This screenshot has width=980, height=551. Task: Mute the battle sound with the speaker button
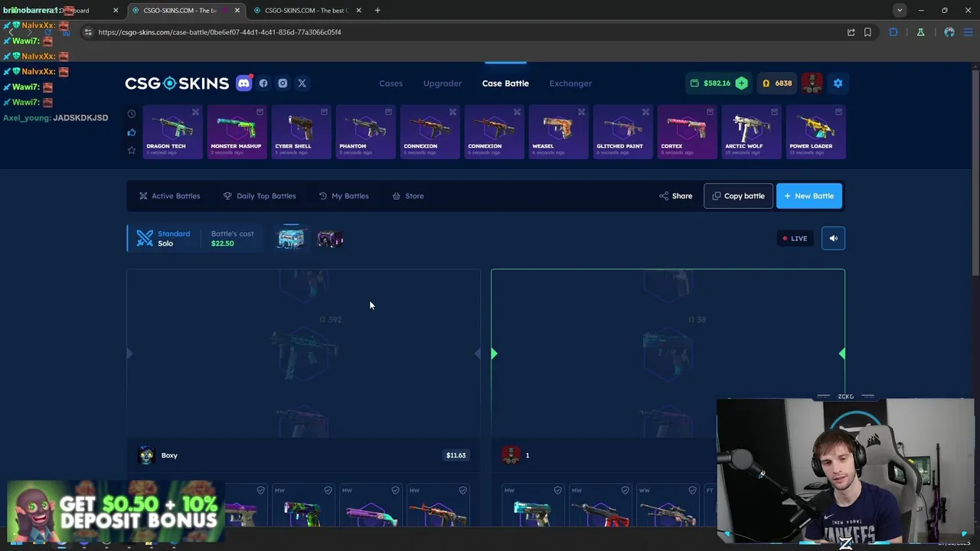pos(833,238)
